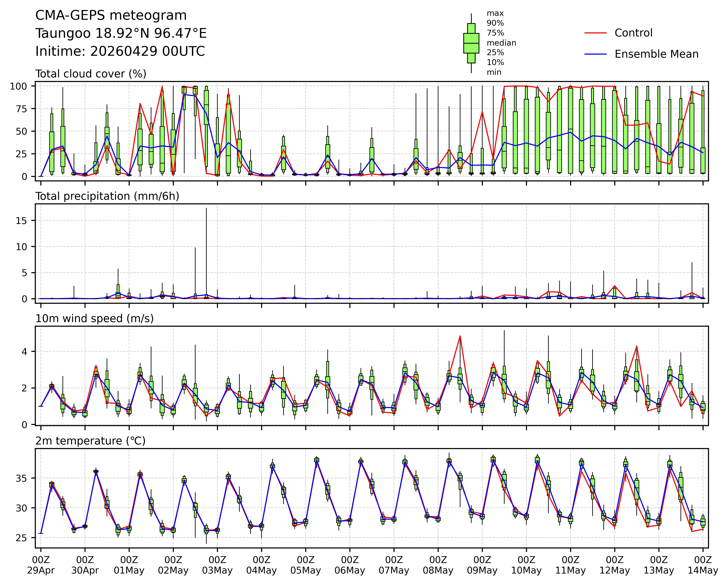Image resolution: width=728 pixels, height=585 pixels.
Task: Click the 'Taungoo 18.92°N 96.47°E' location text
Action: 121,33
